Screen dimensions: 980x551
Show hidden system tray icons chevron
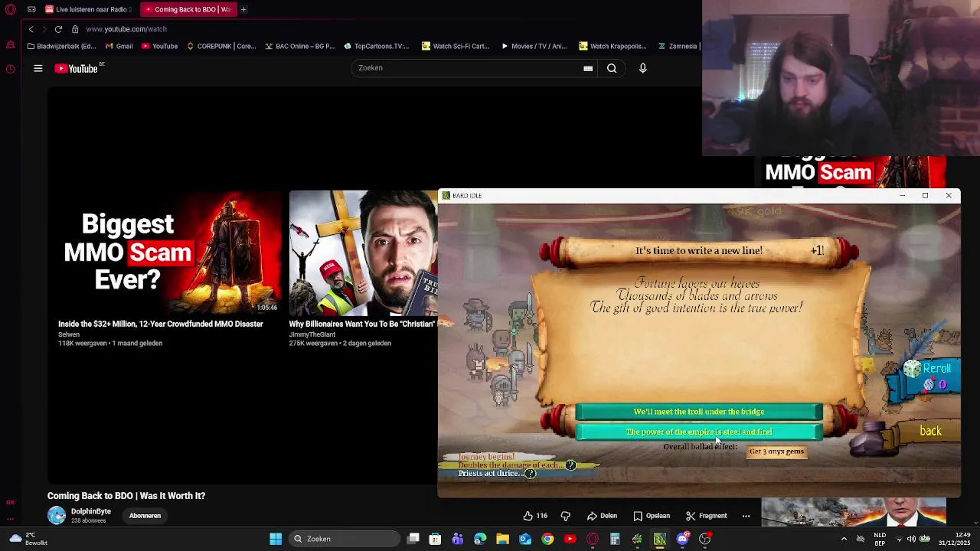coord(844,539)
